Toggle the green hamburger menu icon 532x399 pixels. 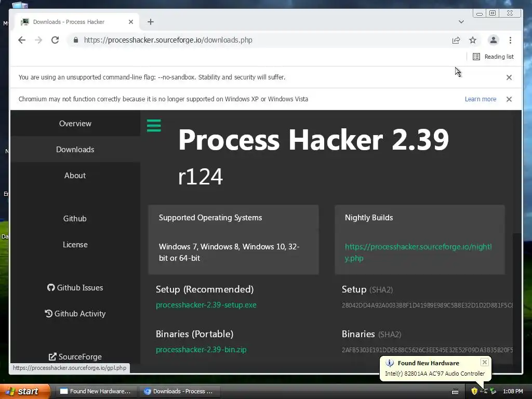(x=154, y=126)
